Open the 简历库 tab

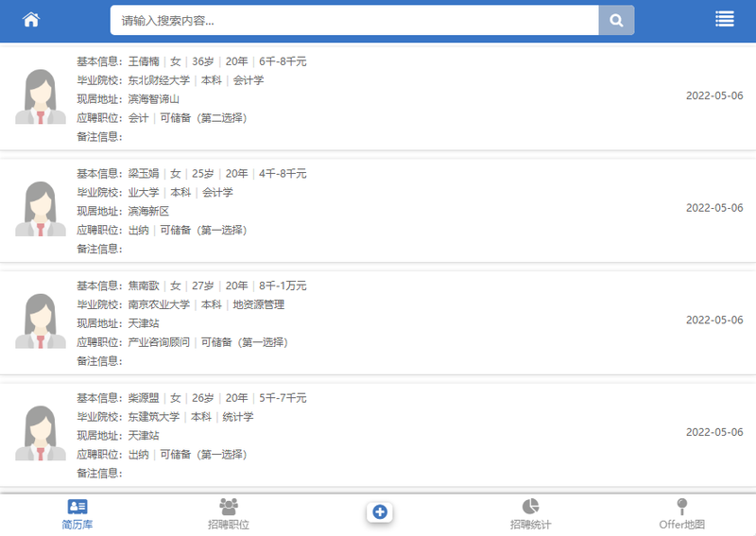tap(77, 514)
